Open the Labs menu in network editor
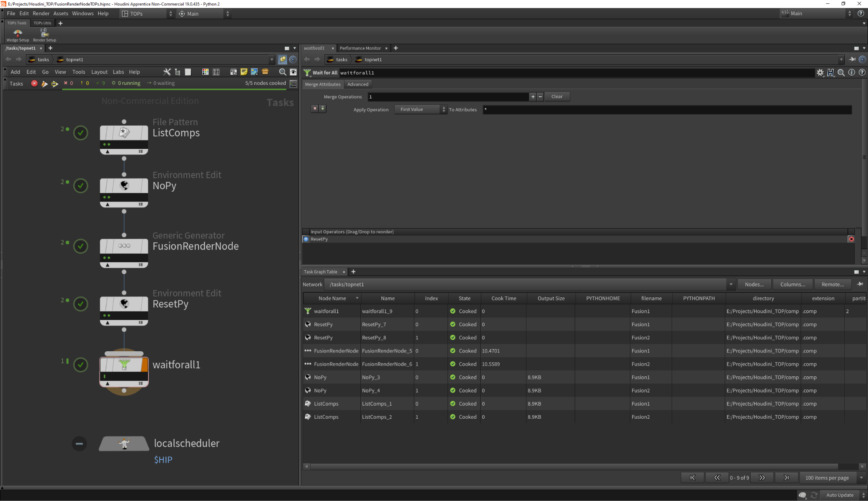 click(118, 72)
